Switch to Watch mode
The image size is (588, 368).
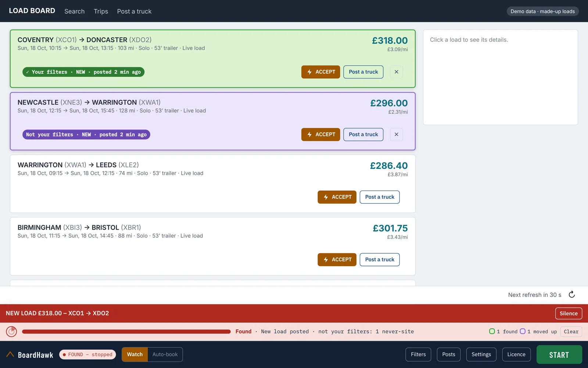pos(135,354)
